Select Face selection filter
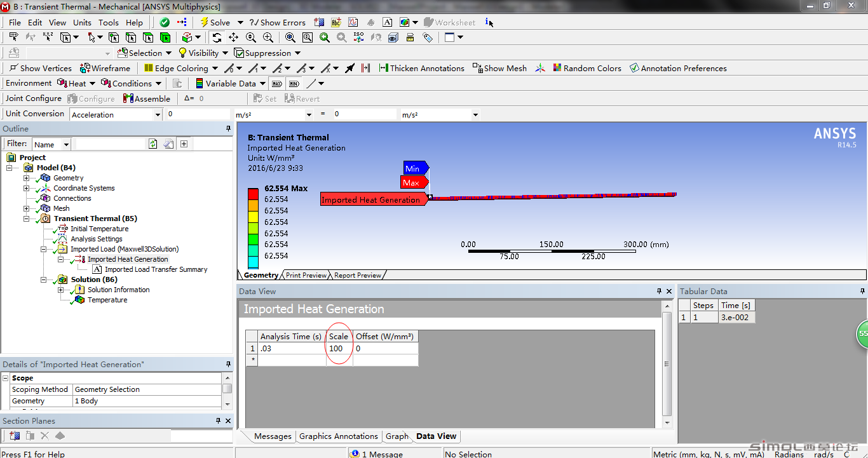Viewport: 868px width, 458px height. [148, 37]
